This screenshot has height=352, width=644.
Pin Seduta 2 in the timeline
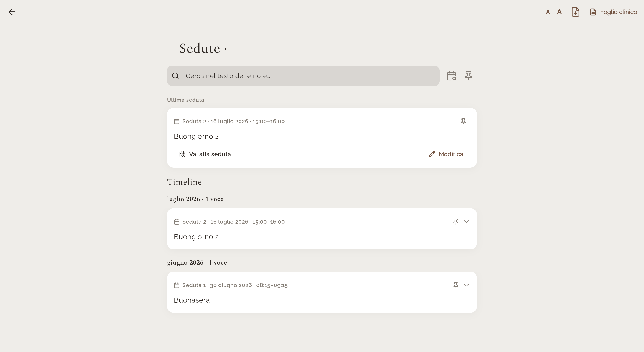[x=456, y=222]
